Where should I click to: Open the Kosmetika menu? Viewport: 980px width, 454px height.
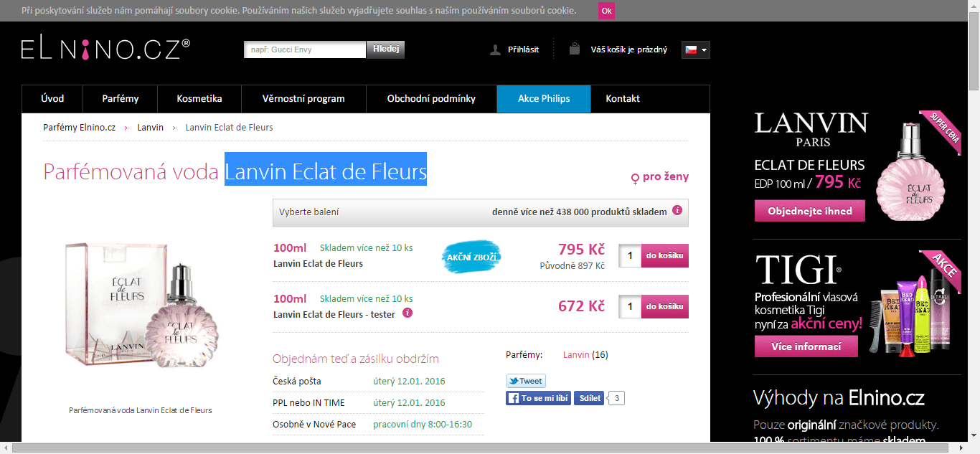point(199,99)
